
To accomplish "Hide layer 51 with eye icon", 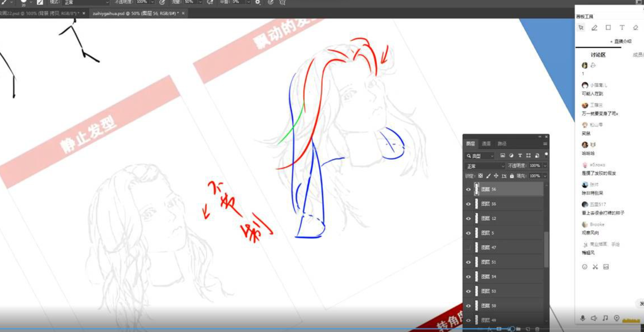I will click(x=468, y=262).
